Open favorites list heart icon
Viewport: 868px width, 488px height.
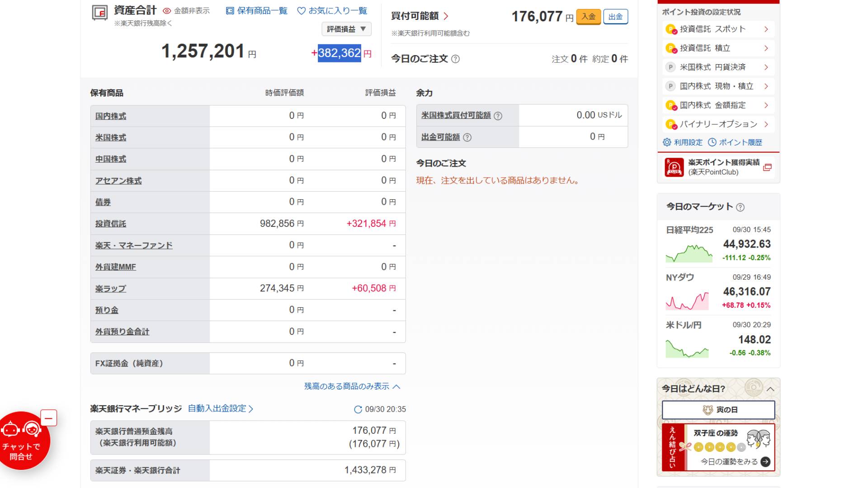(302, 11)
